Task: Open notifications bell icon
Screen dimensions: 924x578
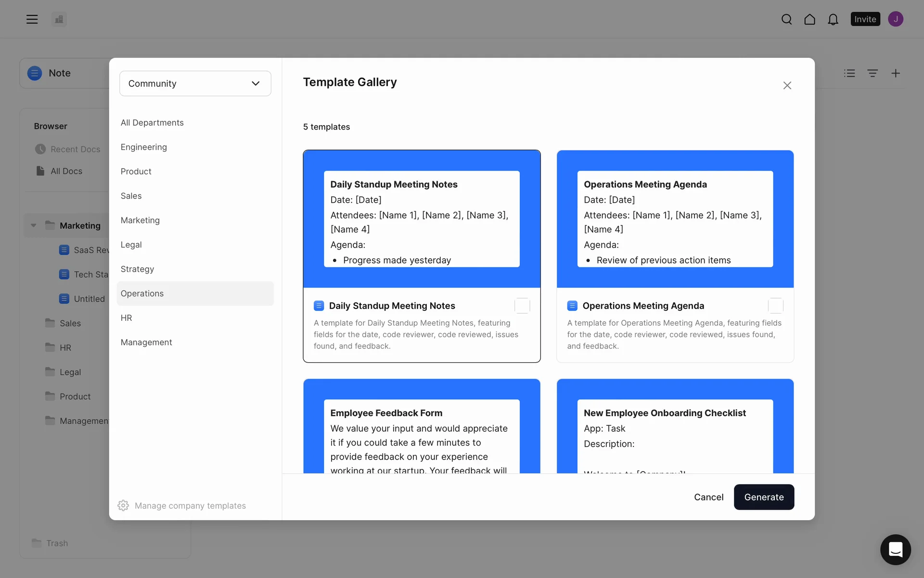Action: (x=833, y=19)
